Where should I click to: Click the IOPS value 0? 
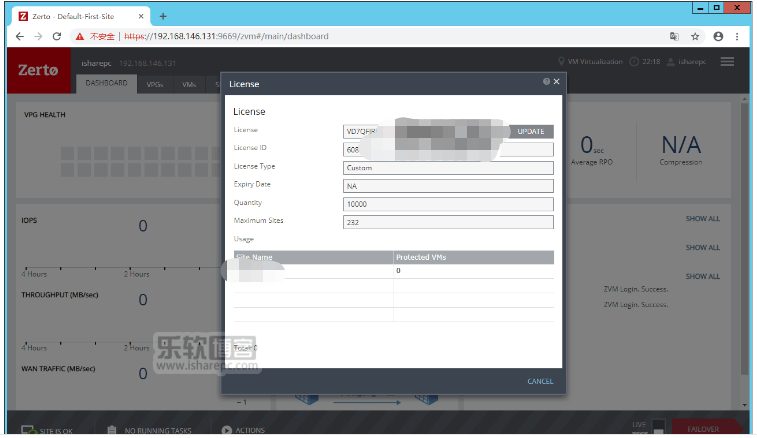(143, 226)
